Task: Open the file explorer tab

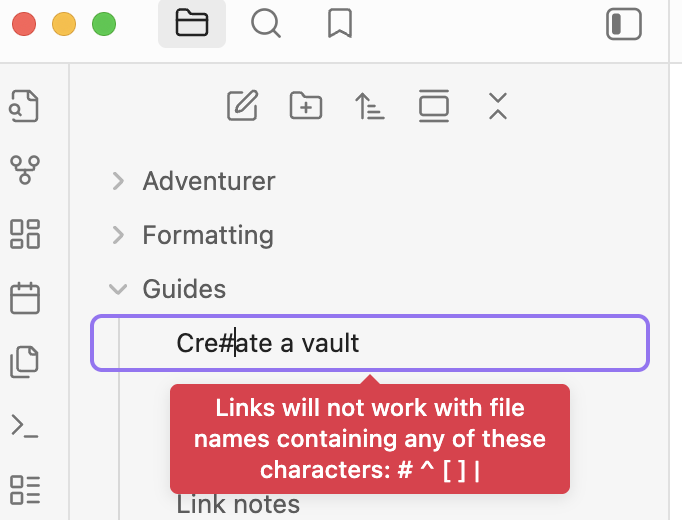Action: click(x=191, y=24)
